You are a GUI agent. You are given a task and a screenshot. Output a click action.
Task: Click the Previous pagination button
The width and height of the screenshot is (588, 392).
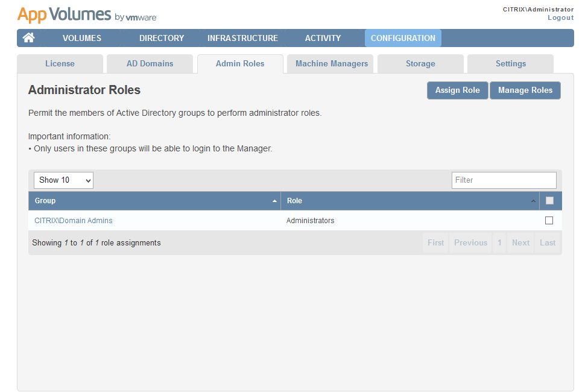tap(470, 242)
